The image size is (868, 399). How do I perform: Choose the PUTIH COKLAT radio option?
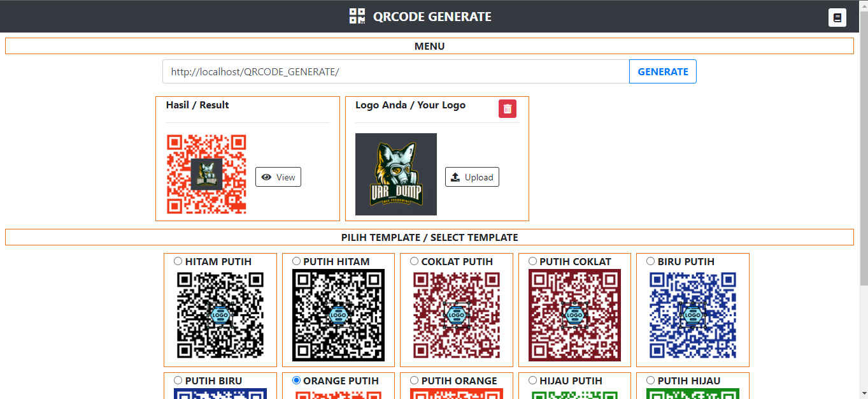tap(532, 261)
